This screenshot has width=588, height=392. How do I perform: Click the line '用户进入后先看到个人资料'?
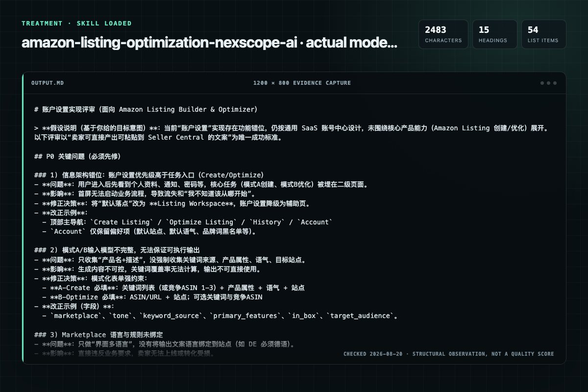(201, 184)
